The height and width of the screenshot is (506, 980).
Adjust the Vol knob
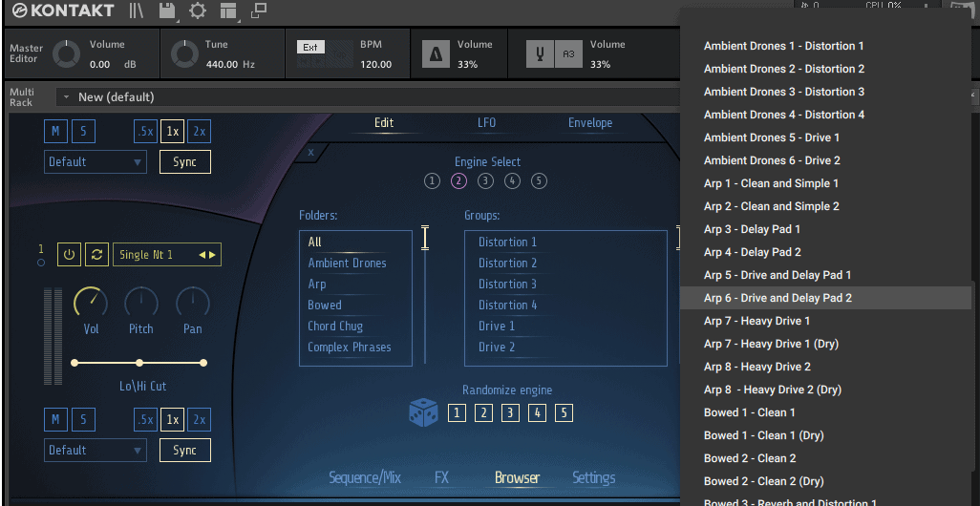click(90, 304)
